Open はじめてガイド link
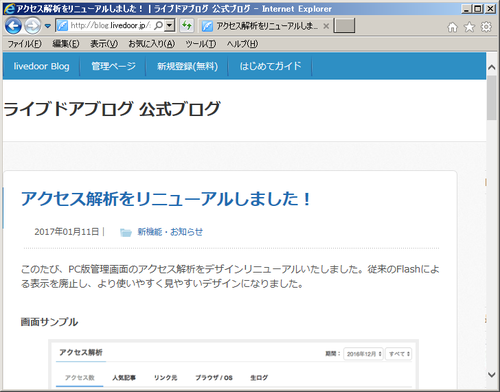This screenshot has width=500, height=392. (270, 66)
